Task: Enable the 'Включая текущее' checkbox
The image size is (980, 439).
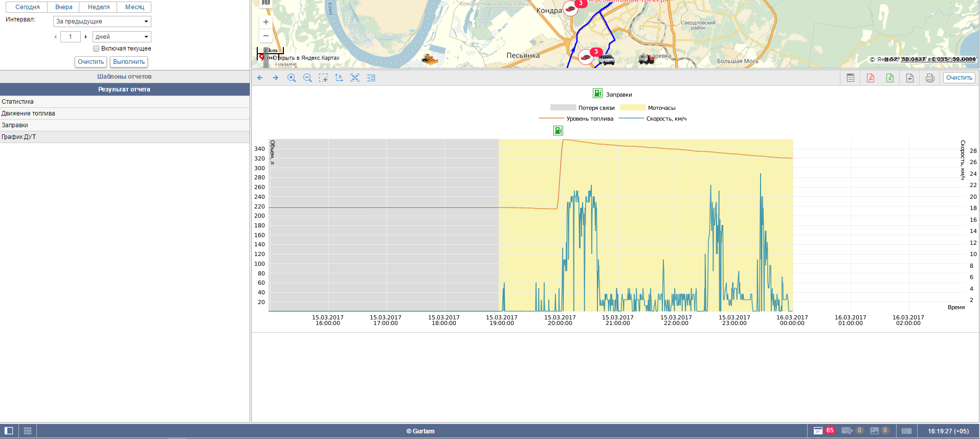Action: click(x=96, y=49)
